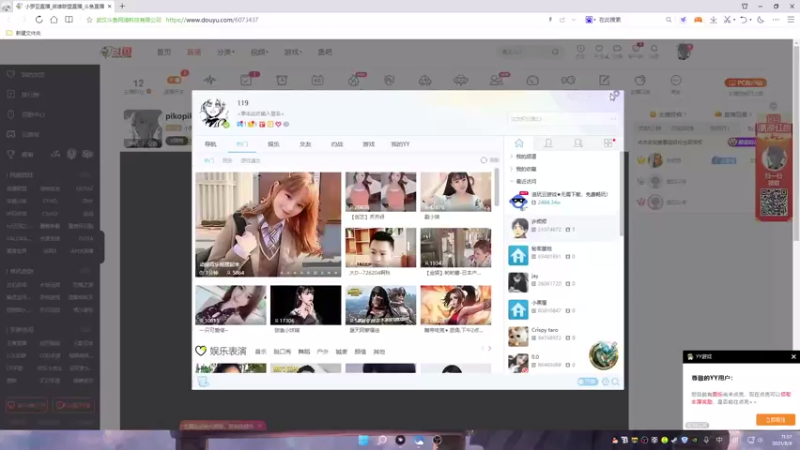Close the YY游戏 notification popup
Viewport: 800px width, 450px height.
793,357
